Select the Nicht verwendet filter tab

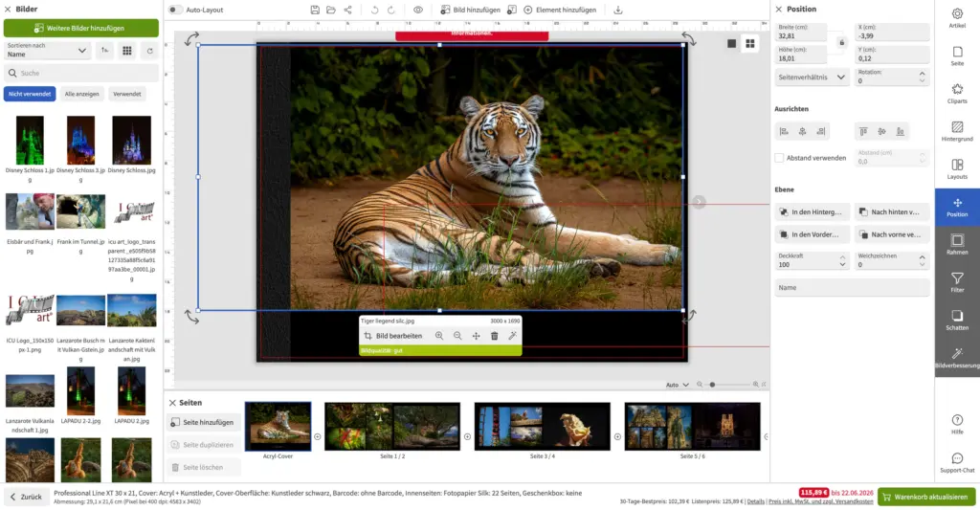point(30,94)
